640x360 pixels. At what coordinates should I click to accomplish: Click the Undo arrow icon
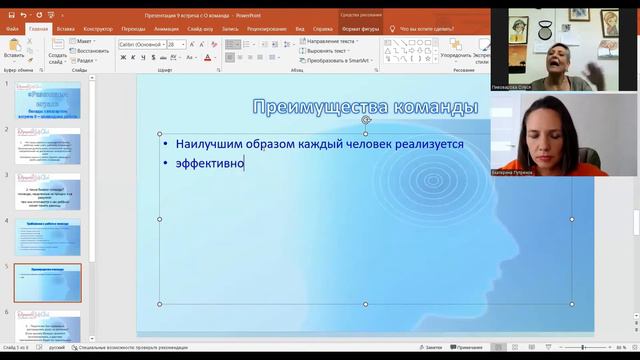(24, 15)
